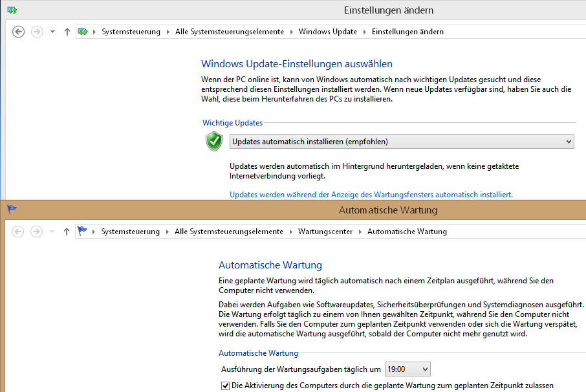Open Alle Systemsteuerungselemente in Windows Update window
Screen dimensions: 586x392
230,32
